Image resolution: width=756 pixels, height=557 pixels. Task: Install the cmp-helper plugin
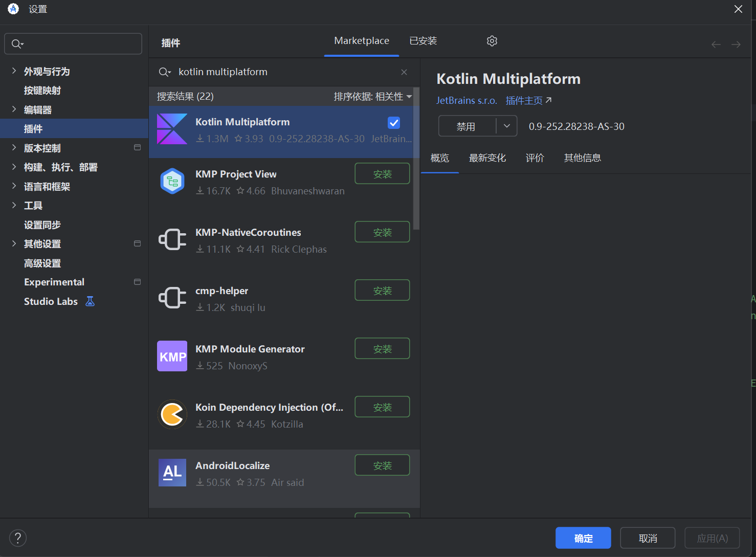383,291
